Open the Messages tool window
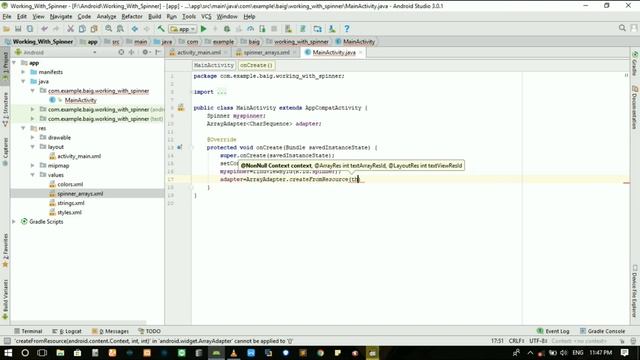 click(x=110, y=331)
